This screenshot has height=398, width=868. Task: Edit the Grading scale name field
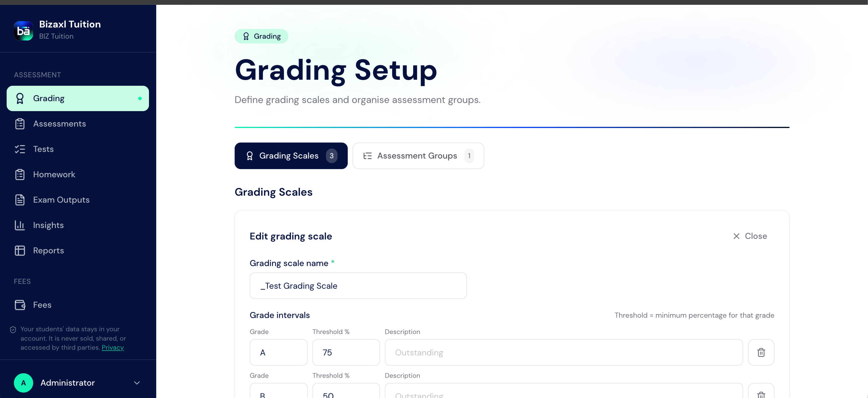(358, 286)
